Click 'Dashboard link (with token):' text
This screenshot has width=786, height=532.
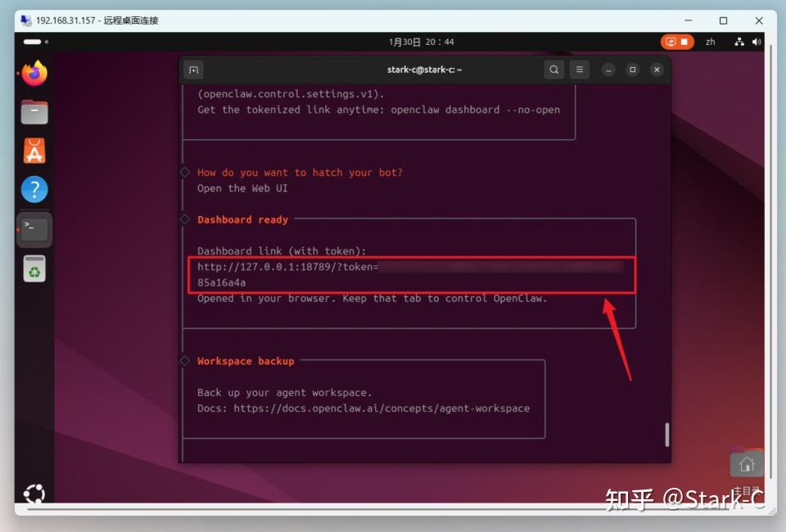point(282,251)
